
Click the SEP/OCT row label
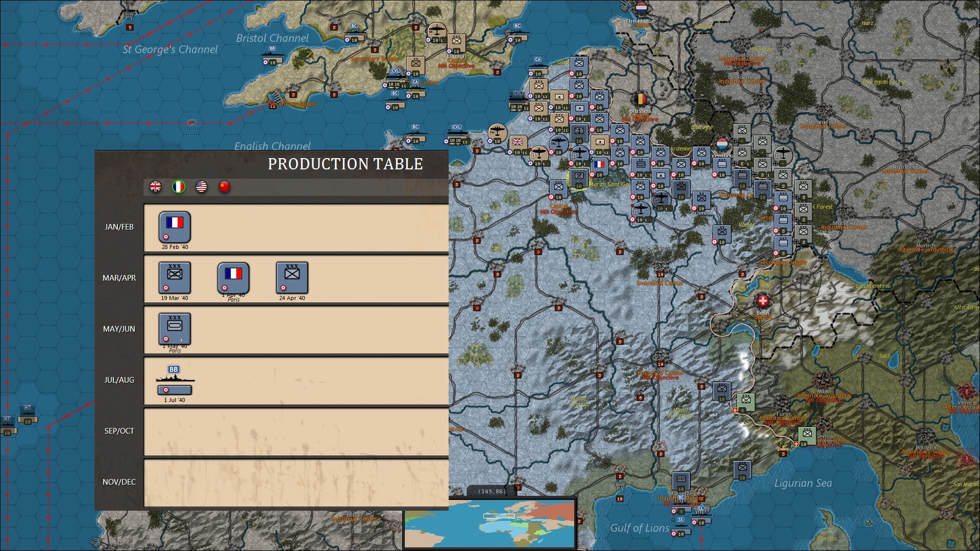click(119, 431)
